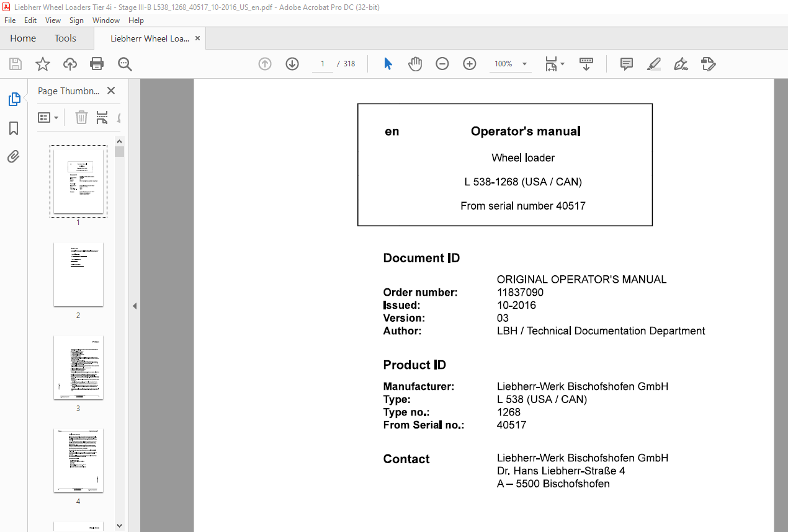Open the File menu
Image resolution: width=788 pixels, height=532 pixels.
point(10,20)
